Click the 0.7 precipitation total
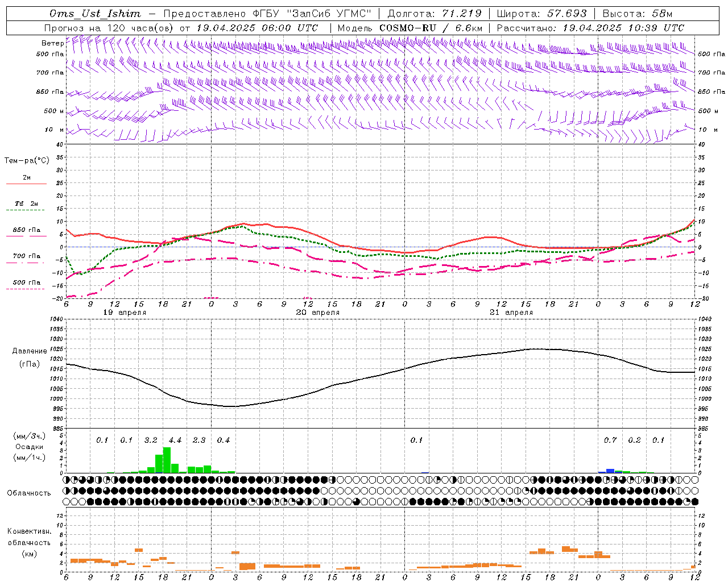728x582 pixels. 610,440
